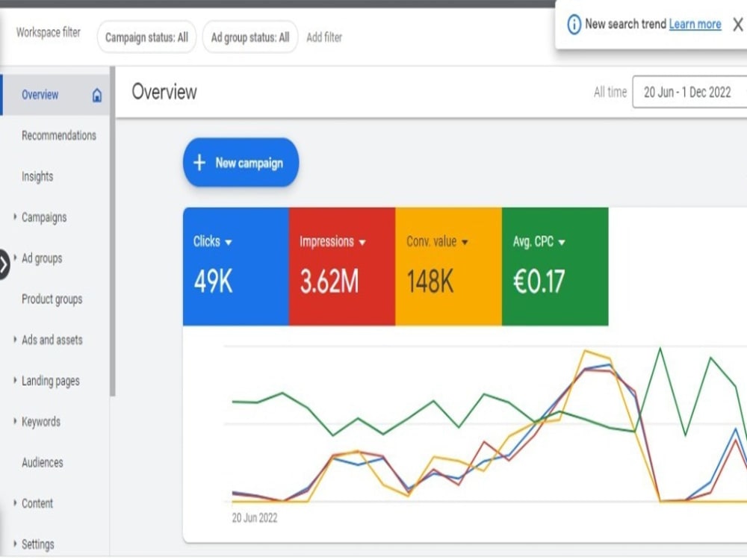Open Product groups in the sidebar
This screenshot has height=560, width=747.
[x=52, y=299]
